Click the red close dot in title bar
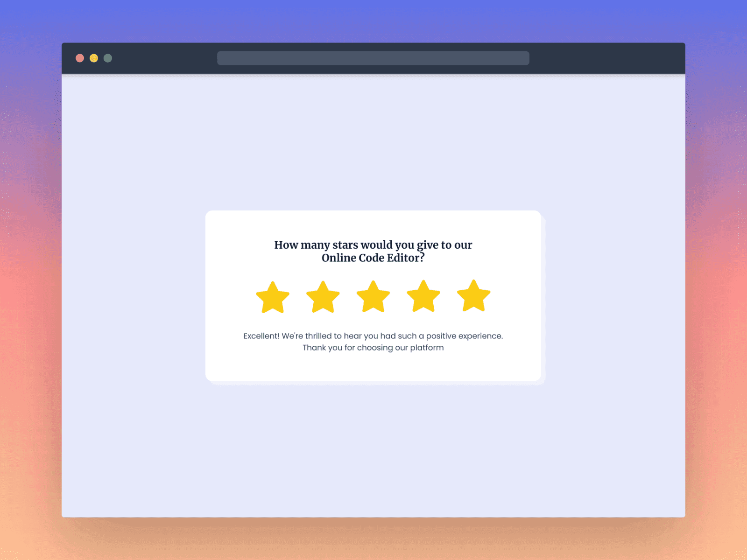The image size is (747, 560). point(80,58)
